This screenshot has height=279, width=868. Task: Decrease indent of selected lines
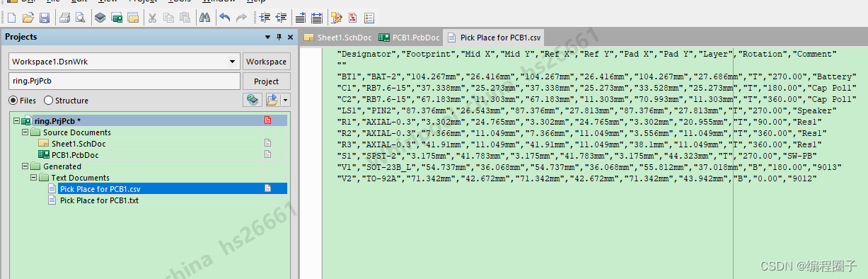tap(281, 18)
